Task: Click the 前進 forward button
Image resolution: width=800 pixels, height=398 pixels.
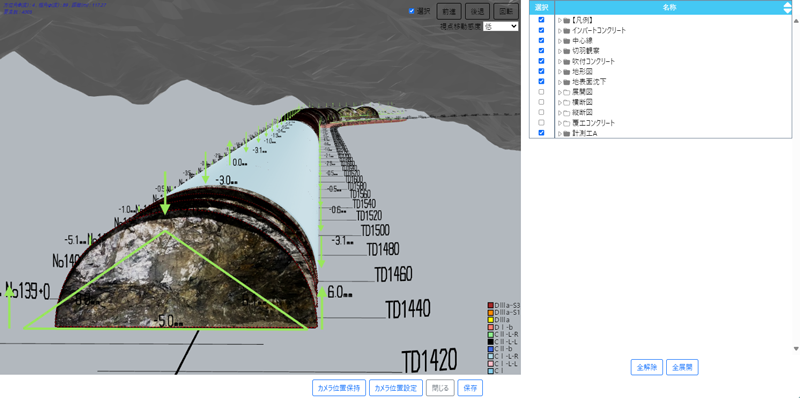Action: [x=449, y=11]
